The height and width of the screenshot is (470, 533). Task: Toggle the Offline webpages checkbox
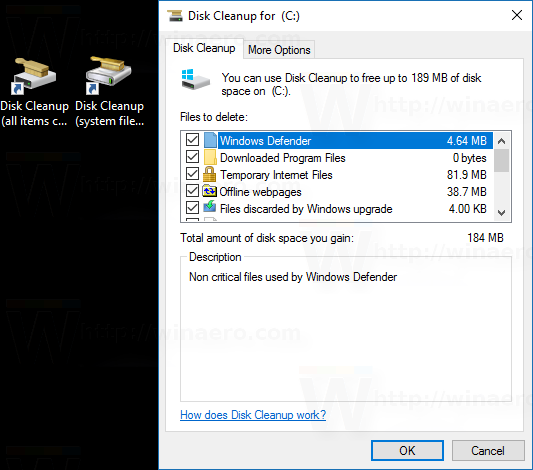click(x=192, y=191)
